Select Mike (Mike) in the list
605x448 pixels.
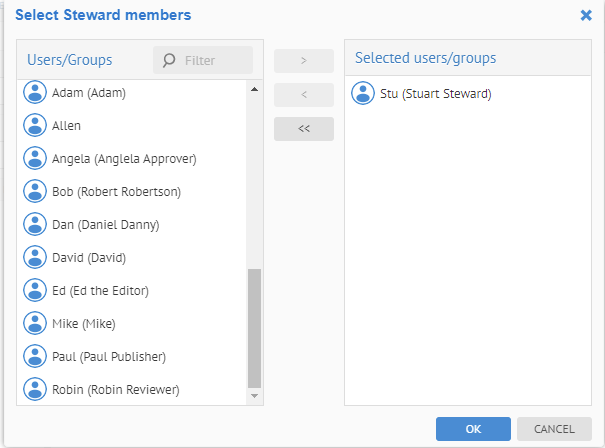[84, 323]
